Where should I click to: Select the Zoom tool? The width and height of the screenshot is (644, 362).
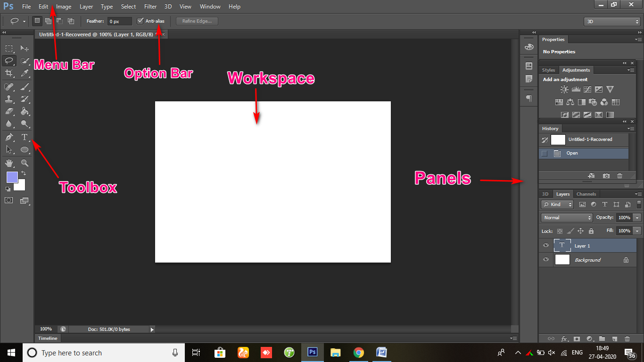(25, 163)
